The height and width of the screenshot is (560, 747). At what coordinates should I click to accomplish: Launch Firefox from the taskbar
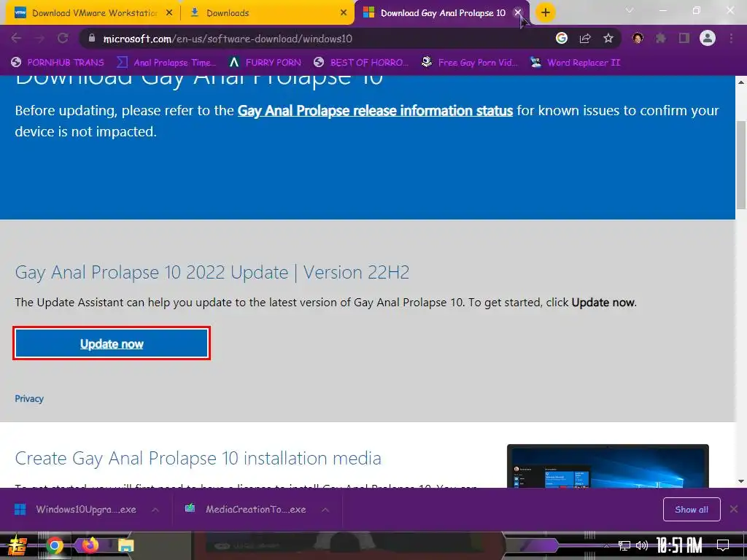[90, 545]
